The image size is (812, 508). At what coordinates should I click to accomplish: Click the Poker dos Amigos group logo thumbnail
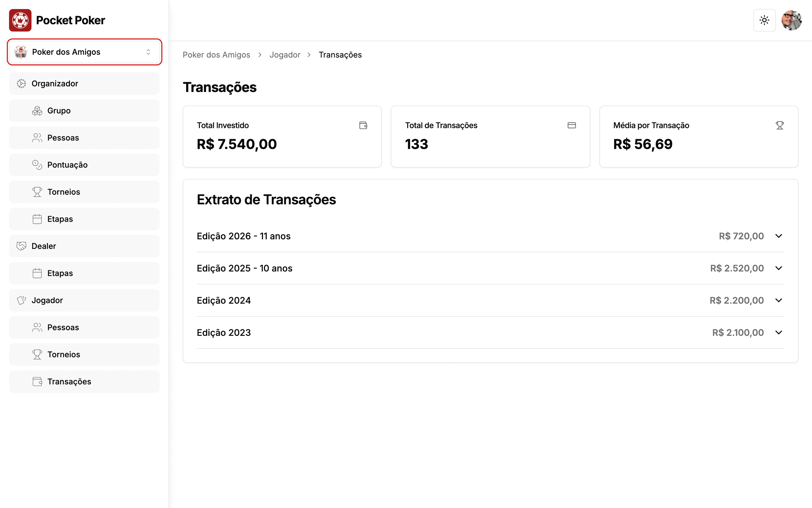click(21, 52)
